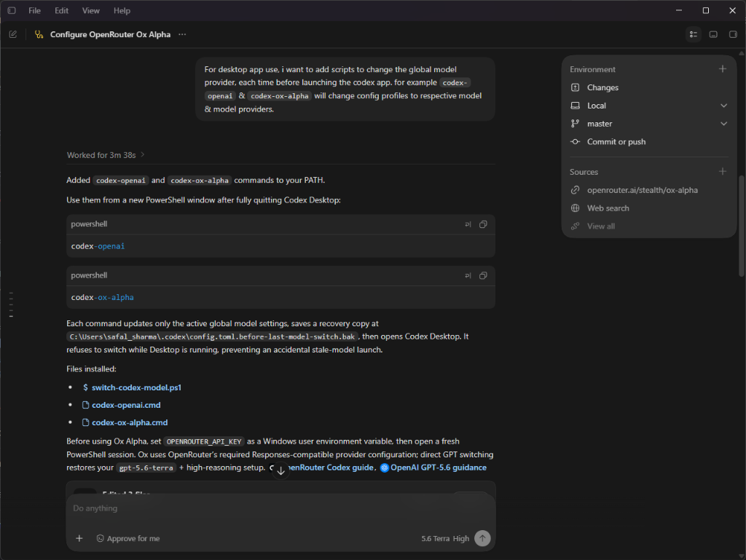The width and height of the screenshot is (746, 560).
Task: Add an attachment with the plus in composer
Action: 79,538
